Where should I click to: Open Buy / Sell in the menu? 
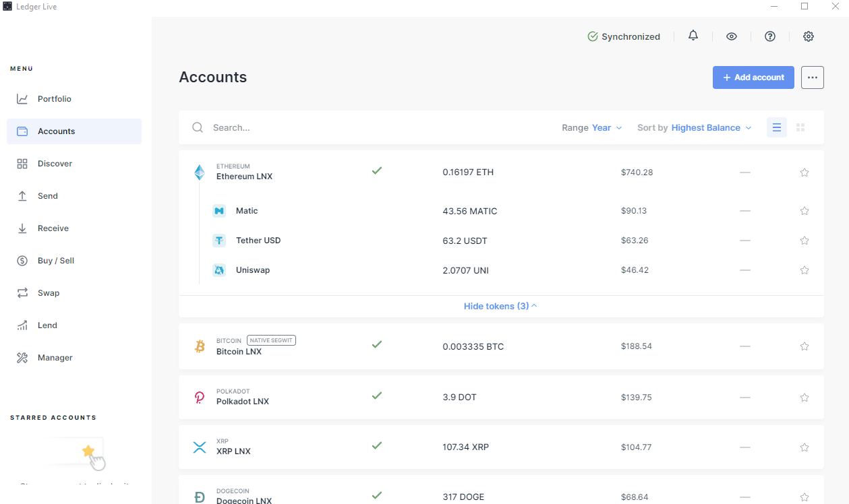74,261
